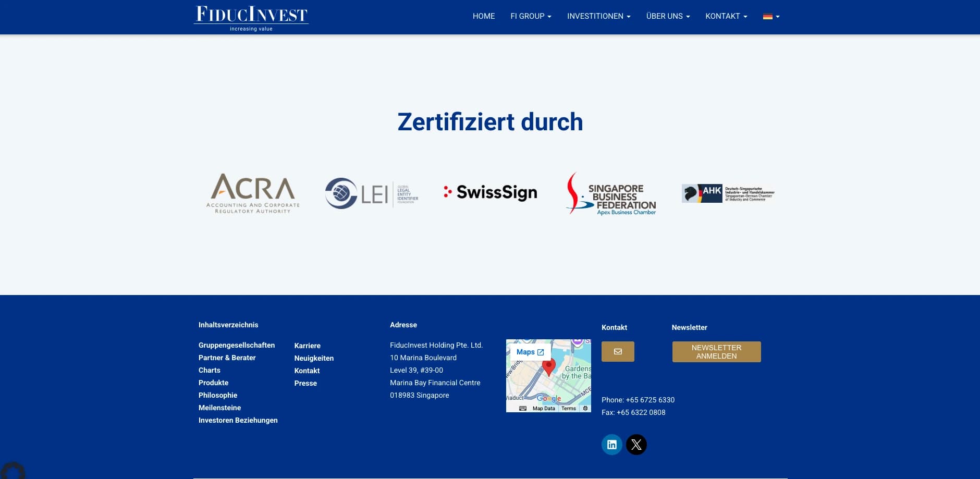Go to HOME in navigation bar
Image resolution: width=980 pixels, height=479 pixels.
point(484,16)
